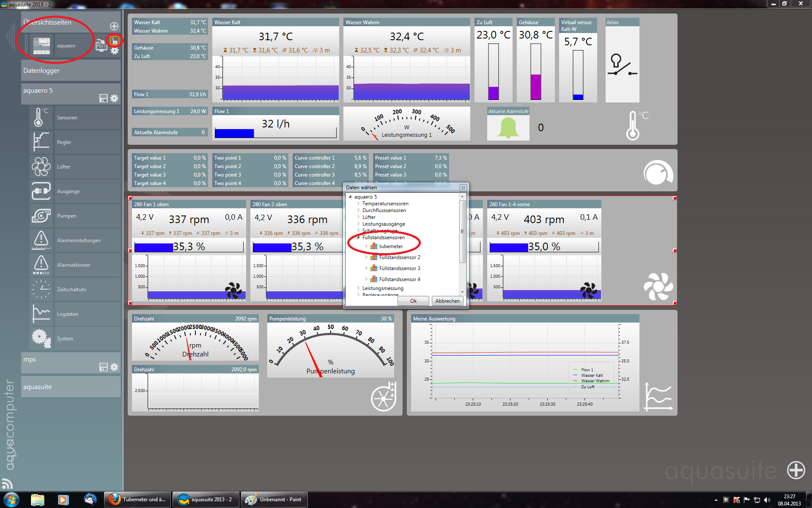Click the Zeitschaltuhr clock icon
Screen dimensions: 812x508
click(x=41, y=289)
